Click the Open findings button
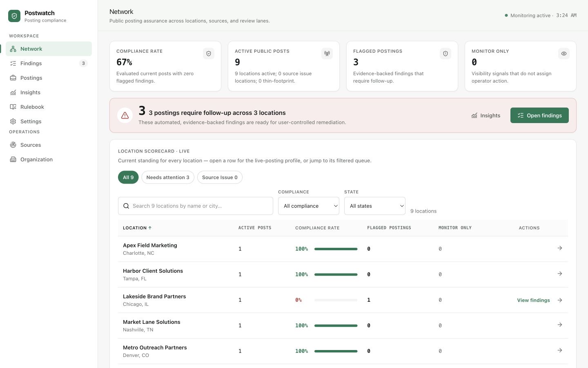Image resolution: width=588 pixels, height=368 pixels. (539, 115)
